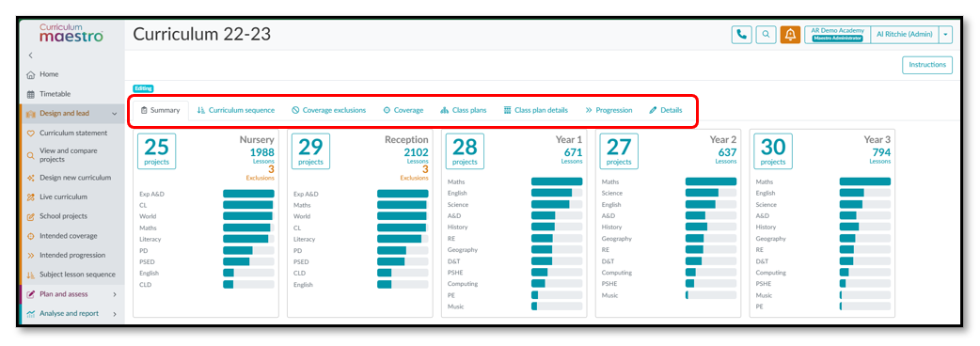Collapse the Design and lead section
This screenshot has height=346, width=980.
click(114, 114)
